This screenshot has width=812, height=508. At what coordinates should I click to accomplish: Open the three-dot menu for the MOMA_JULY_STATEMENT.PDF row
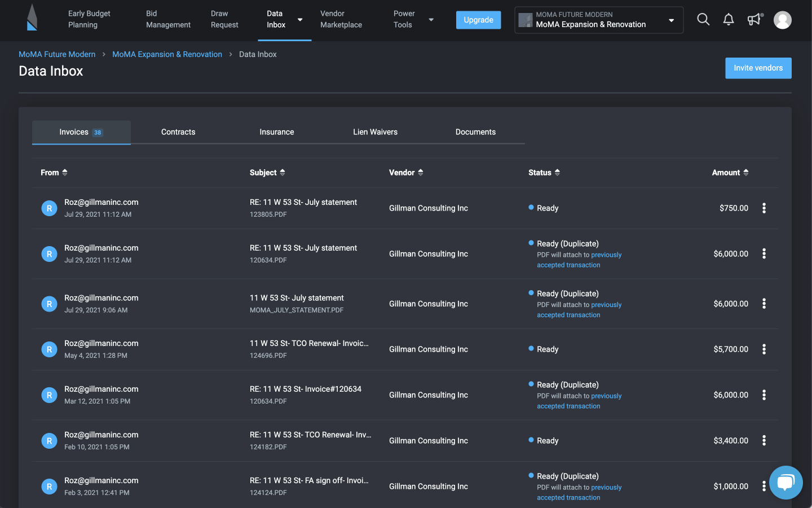(x=764, y=304)
